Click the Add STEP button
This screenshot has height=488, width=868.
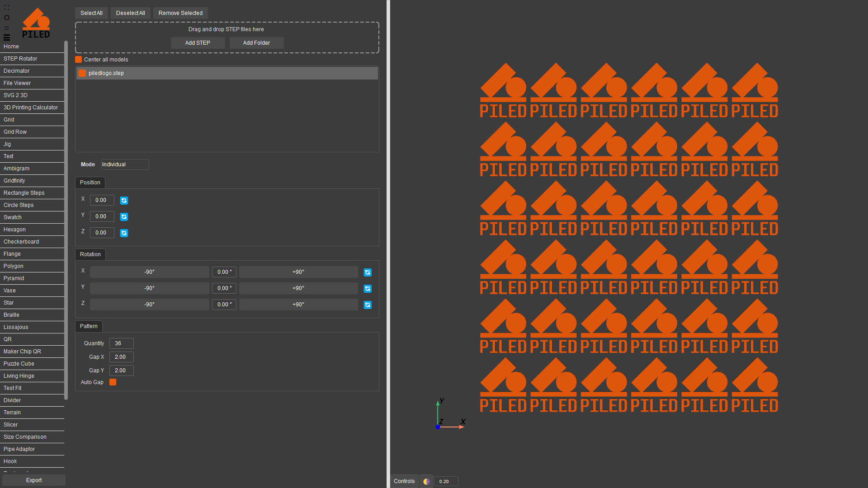point(198,43)
